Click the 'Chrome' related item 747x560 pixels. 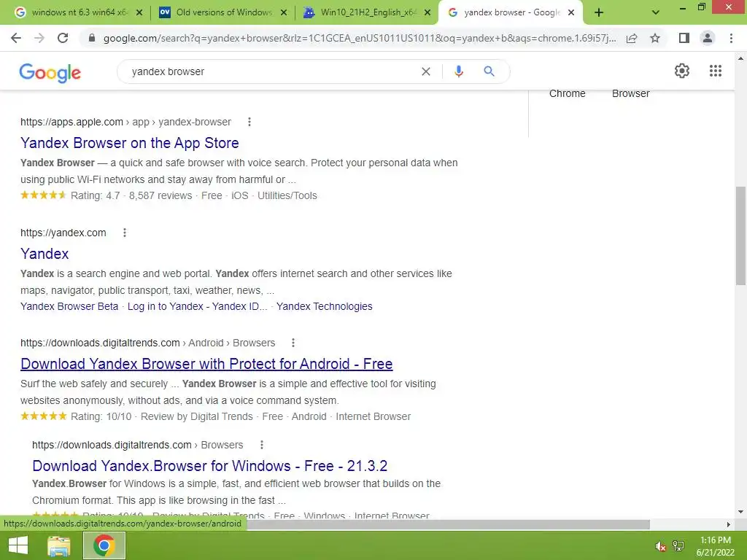pyautogui.click(x=567, y=93)
